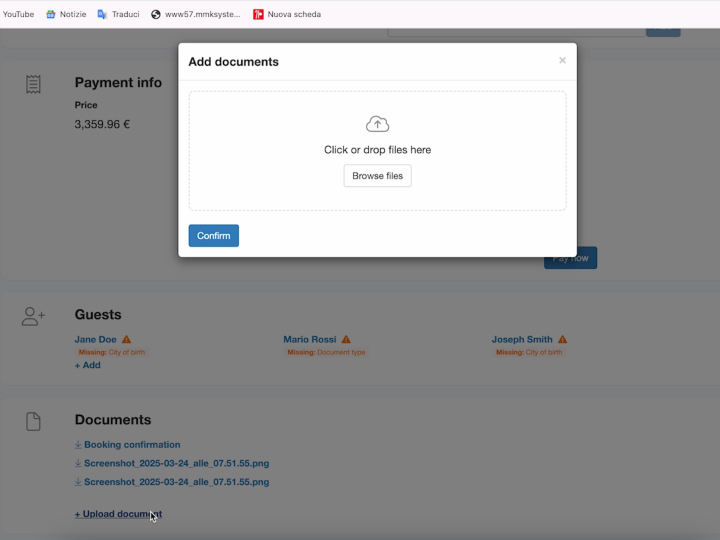
Task: Click warning icon beside Joseph Smith
Action: (562, 340)
